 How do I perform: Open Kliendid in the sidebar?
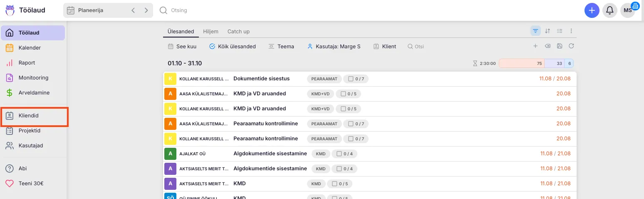point(29,116)
